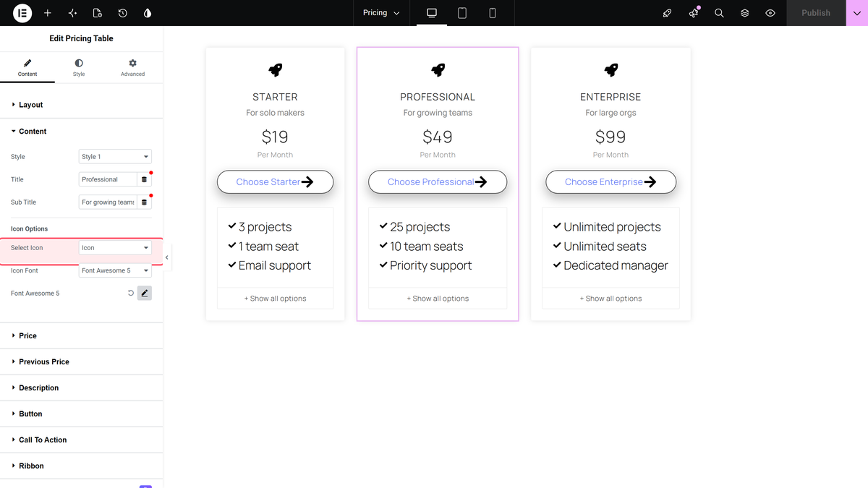Screen dimensions: 868x488
Task: Click the Publish button
Action: pyautogui.click(x=816, y=13)
